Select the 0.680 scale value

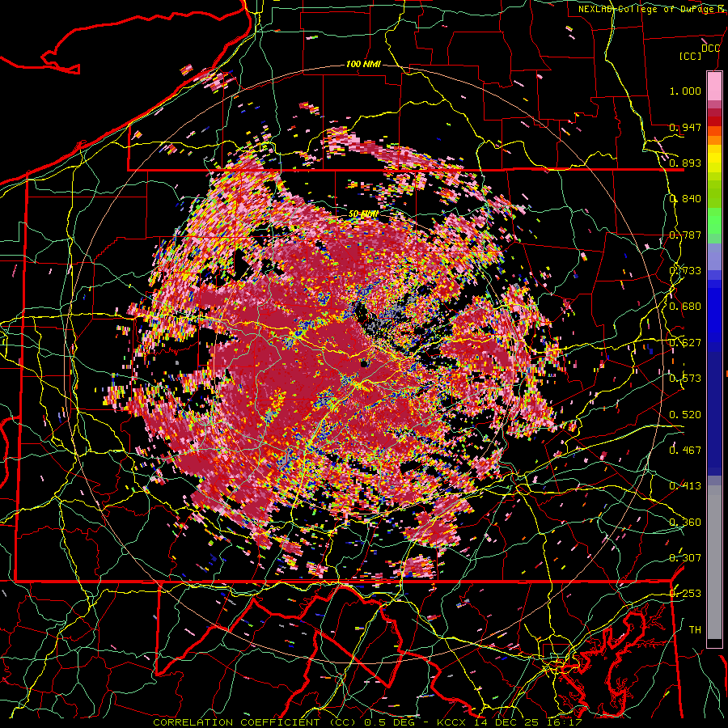pos(685,307)
